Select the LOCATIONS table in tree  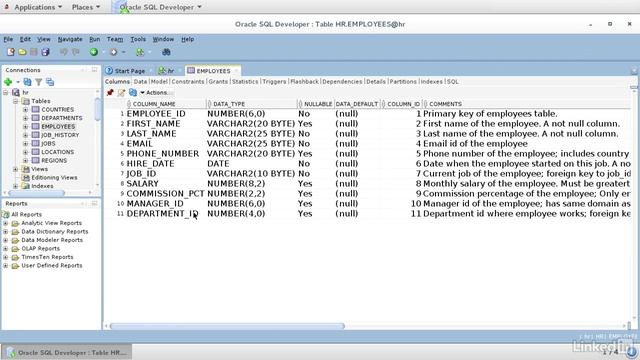(58, 152)
